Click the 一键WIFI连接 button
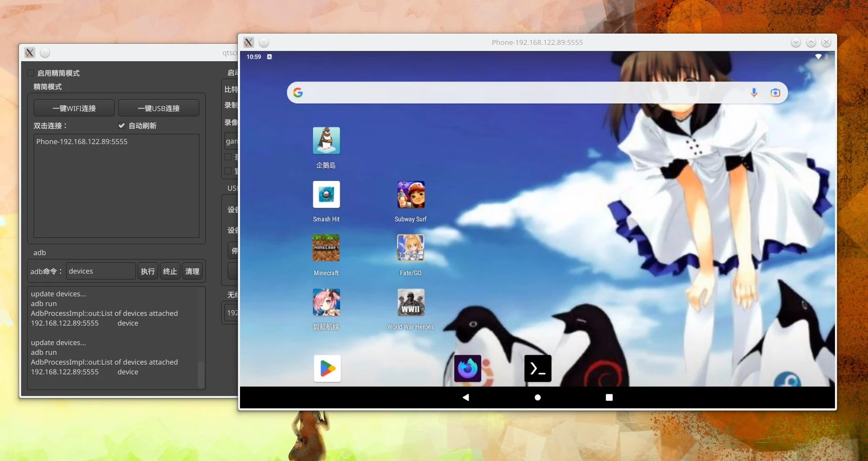 point(74,108)
